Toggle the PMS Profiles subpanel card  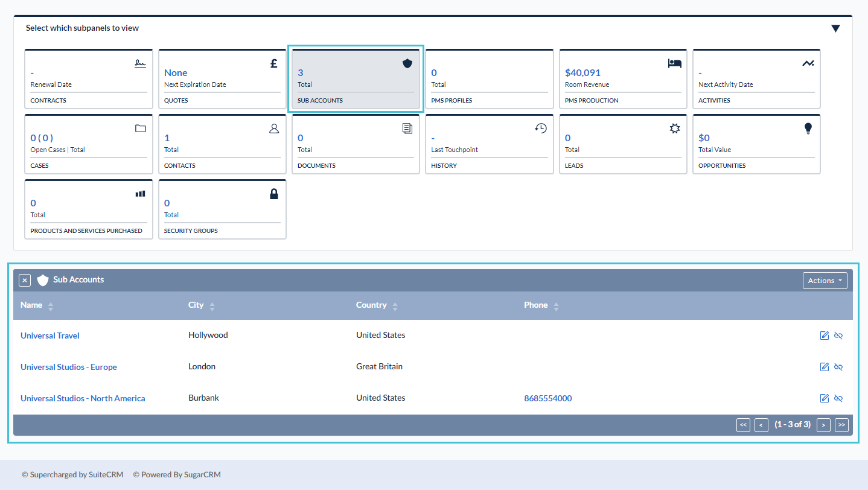(x=490, y=79)
